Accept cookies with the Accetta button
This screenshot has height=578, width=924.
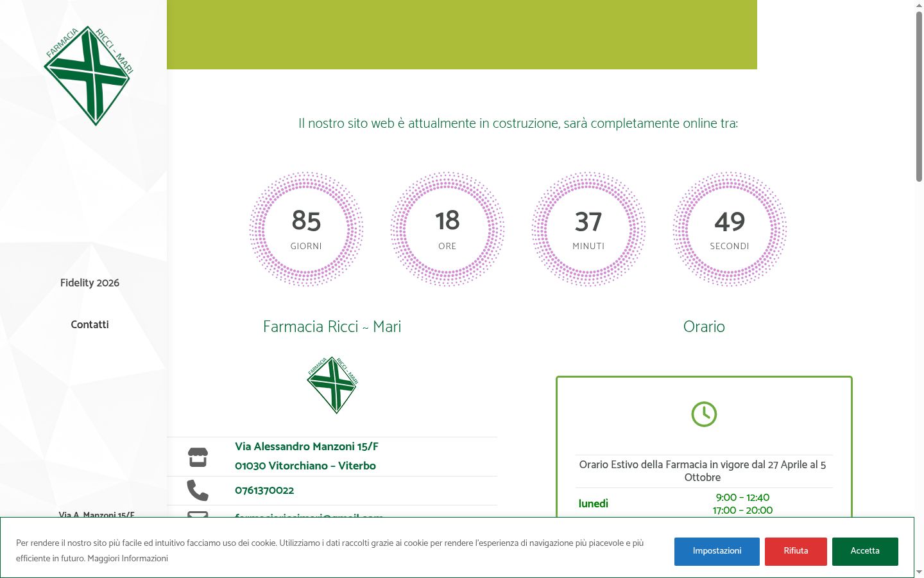865,552
